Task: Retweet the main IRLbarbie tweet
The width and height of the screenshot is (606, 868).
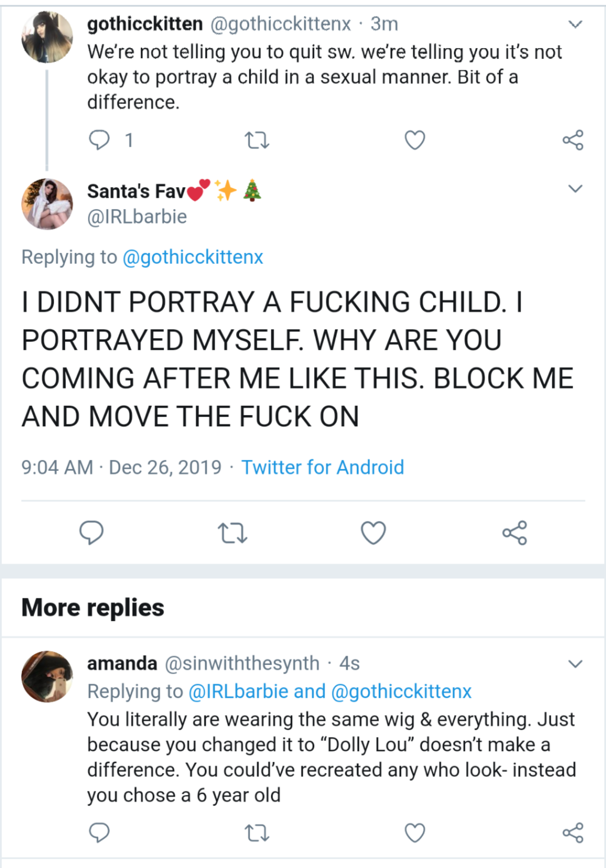Action: click(x=232, y=532)
